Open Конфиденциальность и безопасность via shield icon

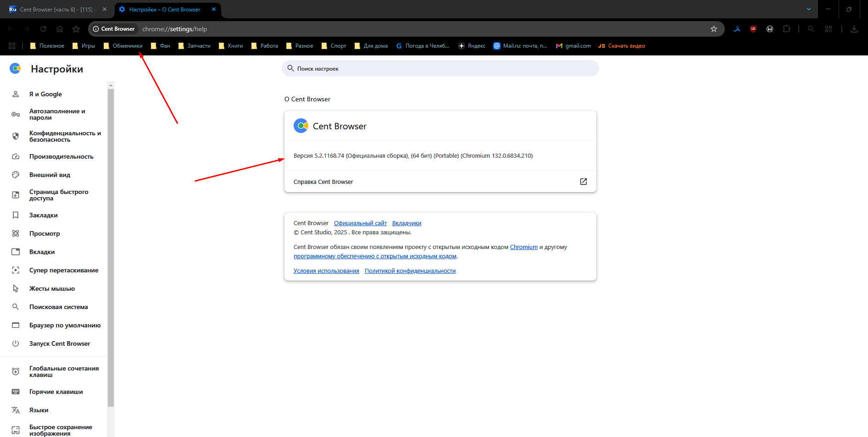(x=16, y=136)
